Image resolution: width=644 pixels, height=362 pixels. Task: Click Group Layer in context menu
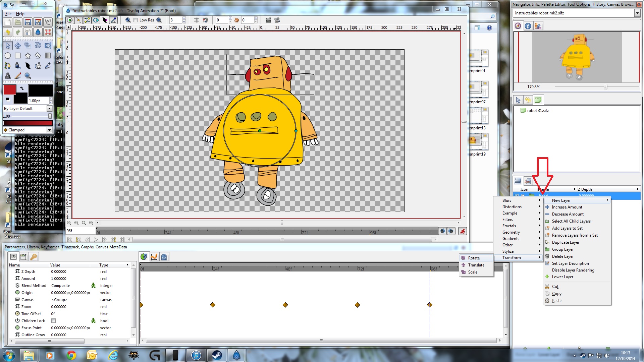(x=577, y=249)
